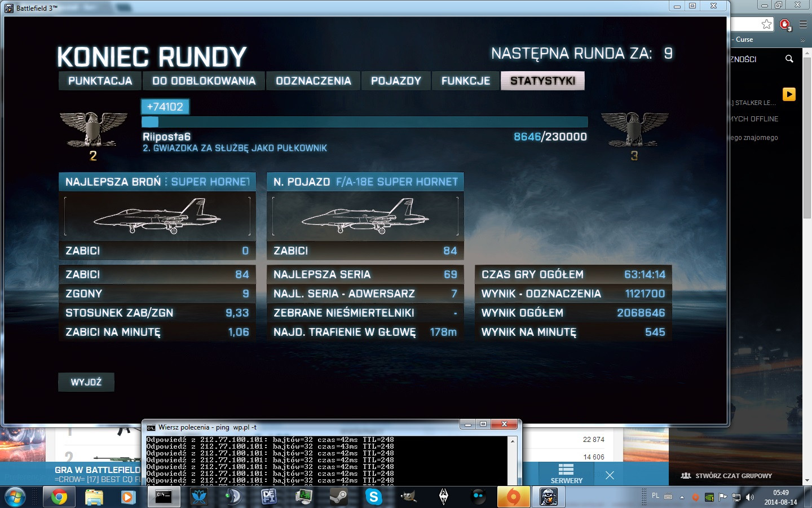Click the Wynik - Odznaczenia value 1121700
The height and width of the screenshot is (508, 812).
point(645,294)
